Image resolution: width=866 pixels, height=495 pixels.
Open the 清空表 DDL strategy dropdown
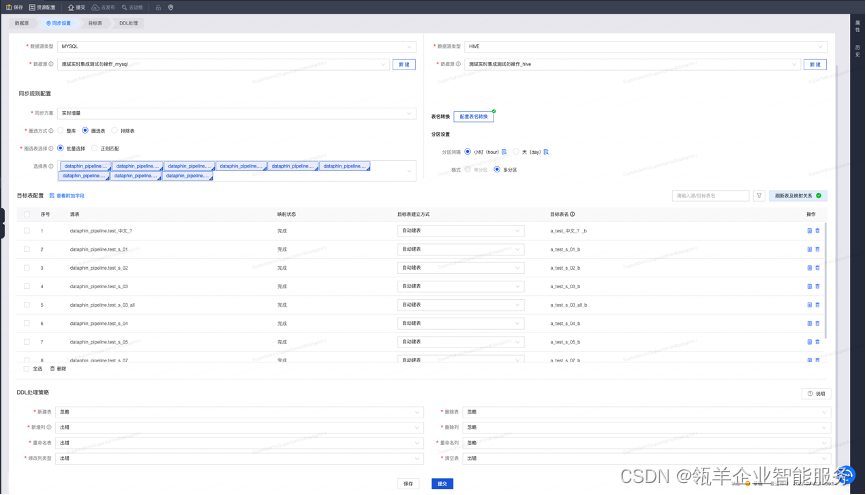(646, 459)
